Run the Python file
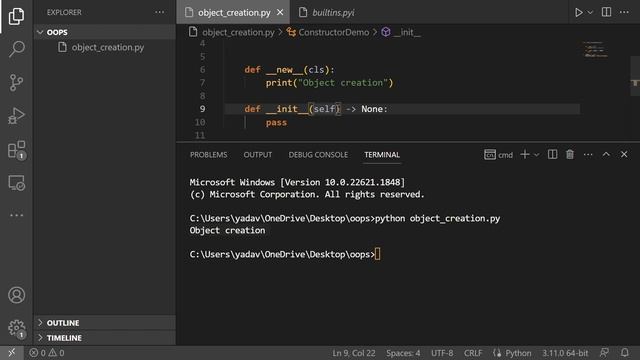Image resolution: width=640 pixels, height=360 pixels. pyautogui.click(x=578, y=12)
